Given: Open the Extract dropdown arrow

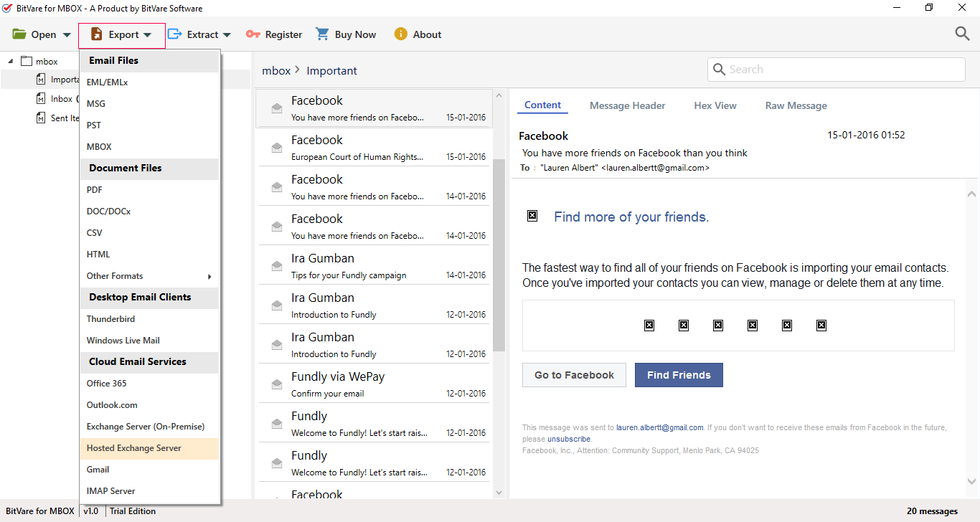Looking at the screenshot, I should (227, 35).
